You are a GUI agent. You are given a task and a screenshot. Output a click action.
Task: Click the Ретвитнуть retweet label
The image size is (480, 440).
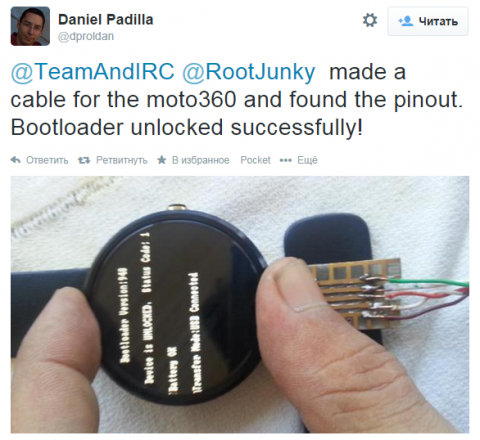coord(122,160)
